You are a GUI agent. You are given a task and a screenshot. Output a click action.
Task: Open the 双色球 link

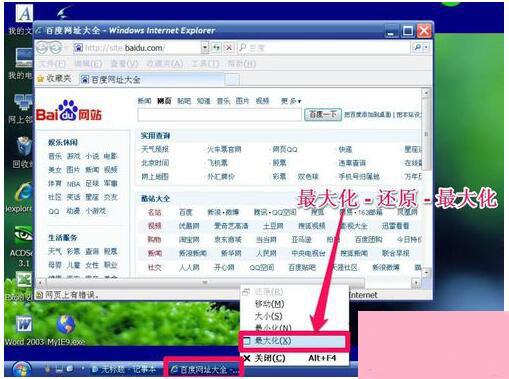308,176
